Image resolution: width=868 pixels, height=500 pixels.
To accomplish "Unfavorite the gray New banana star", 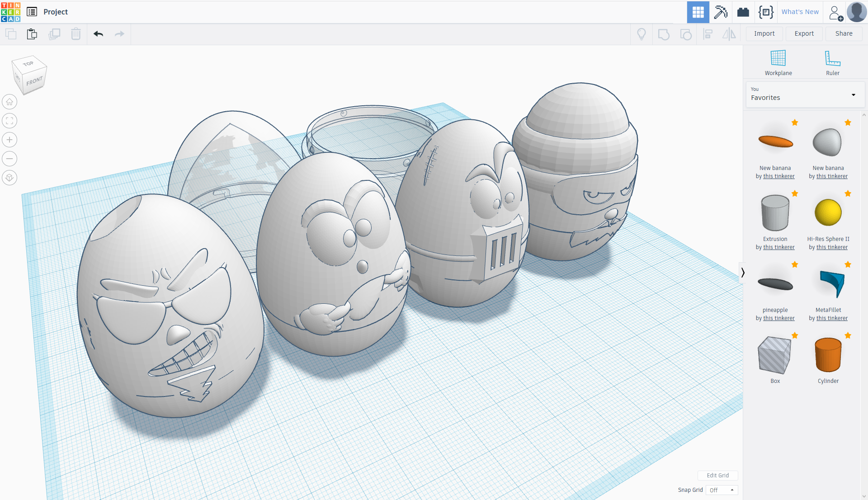I will [x=848, y=123].
